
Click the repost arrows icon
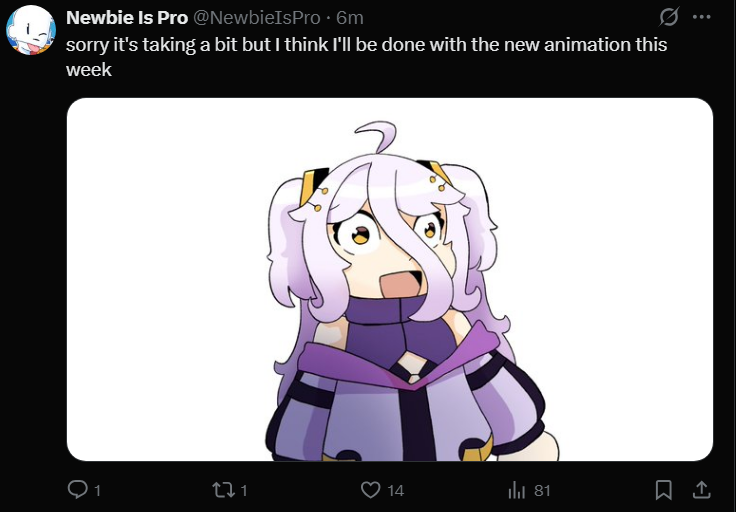[223, 490]
